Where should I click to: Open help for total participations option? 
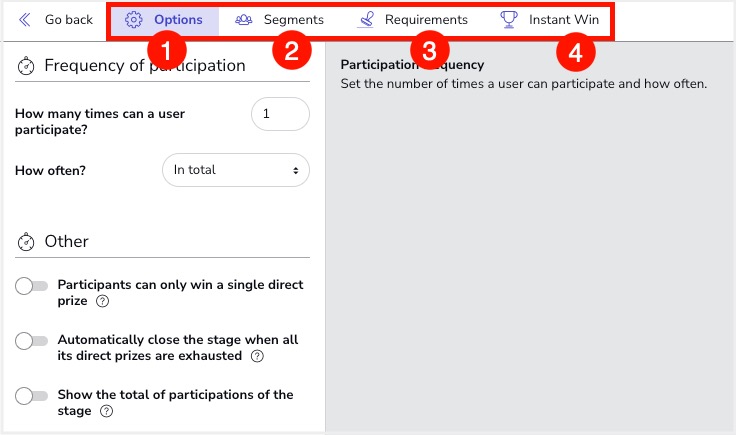(106, 411)
